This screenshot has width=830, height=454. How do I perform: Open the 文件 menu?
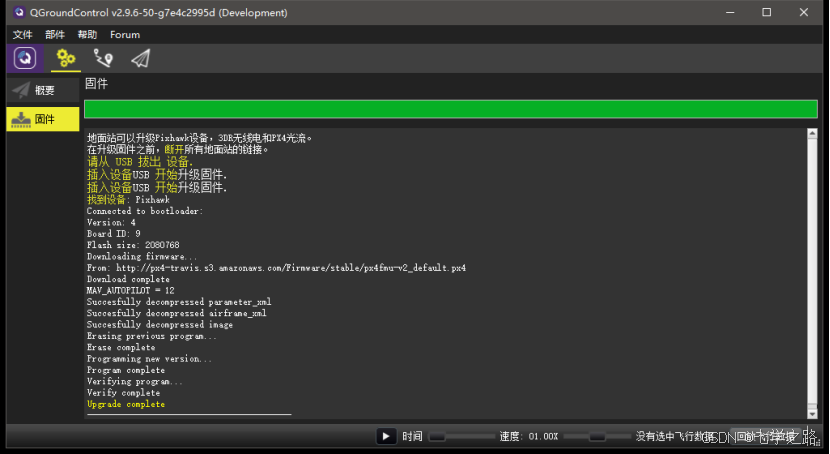pyautogui.click(x=23, y=34)
